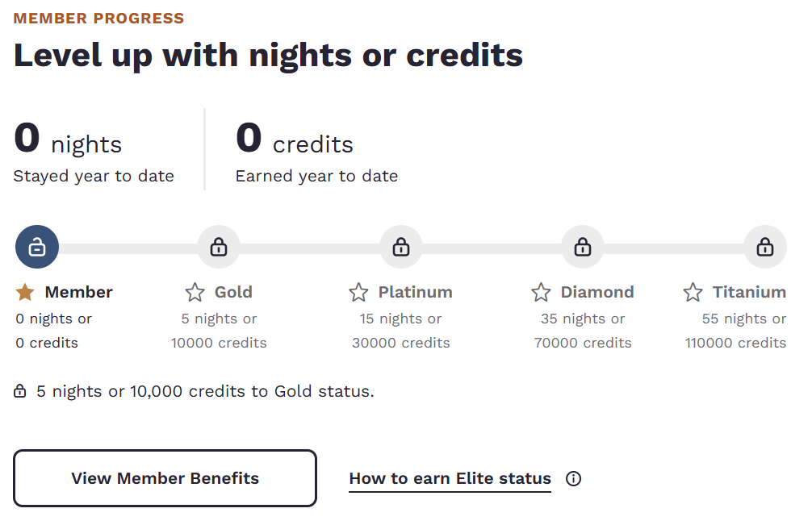Click the outlined star beside Platinum
This screenshot has width=812, height=525.
click(x=358, y=292)
